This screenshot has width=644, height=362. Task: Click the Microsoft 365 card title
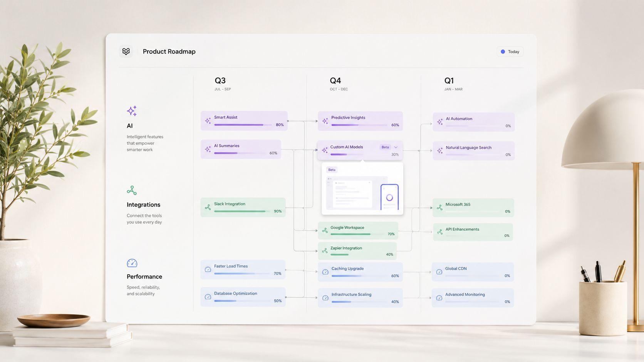pos(458,205)
